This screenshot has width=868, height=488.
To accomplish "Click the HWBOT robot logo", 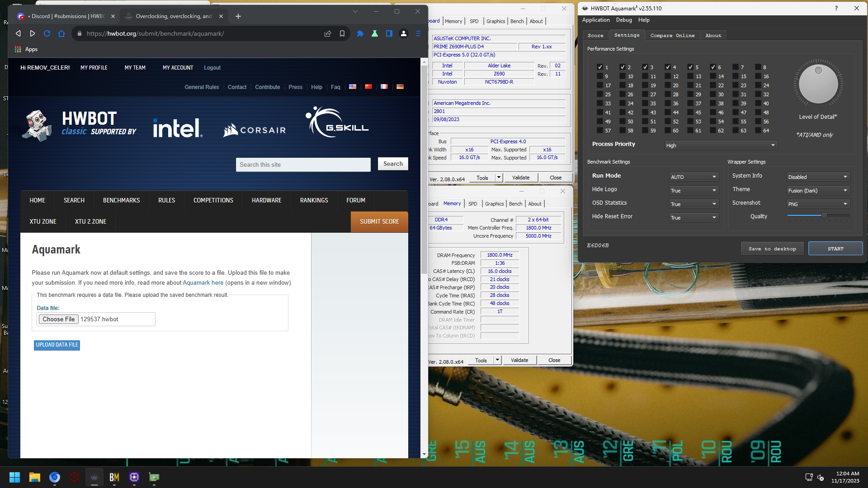I will [37, 125].
